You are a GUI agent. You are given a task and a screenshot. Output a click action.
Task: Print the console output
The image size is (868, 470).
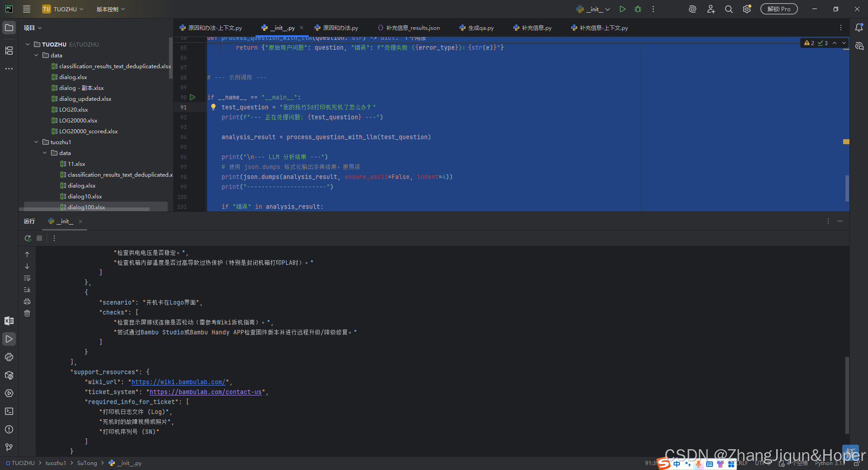(27, 301)
